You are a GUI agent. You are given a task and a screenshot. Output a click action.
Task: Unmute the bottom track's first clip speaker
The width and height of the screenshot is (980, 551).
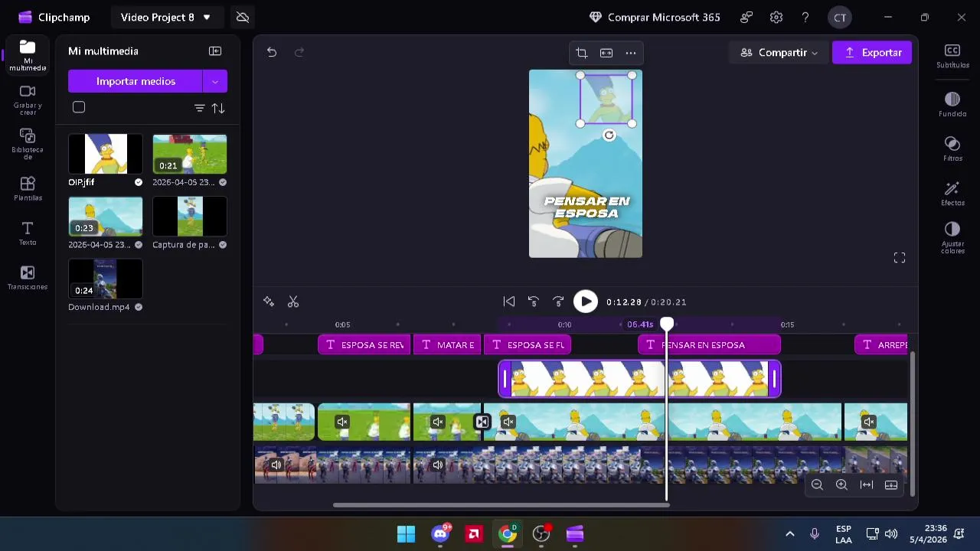click(x=276, y=465)
